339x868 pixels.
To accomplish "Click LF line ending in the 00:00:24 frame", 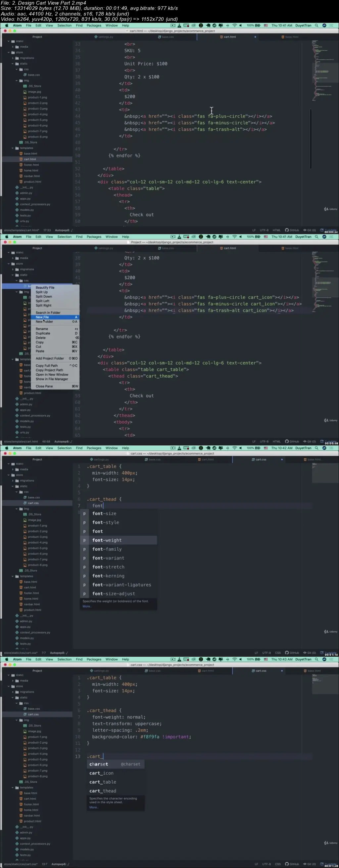I will [254, 230].
